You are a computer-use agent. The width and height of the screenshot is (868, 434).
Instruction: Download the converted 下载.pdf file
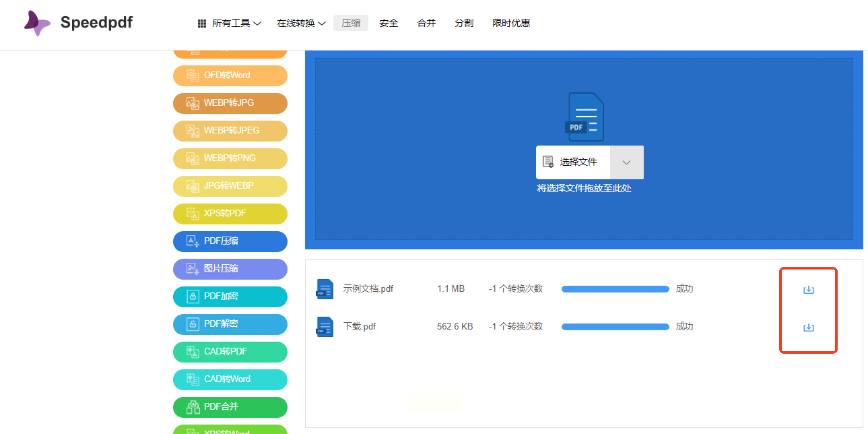pyautogui.click(x=808, y=328)
